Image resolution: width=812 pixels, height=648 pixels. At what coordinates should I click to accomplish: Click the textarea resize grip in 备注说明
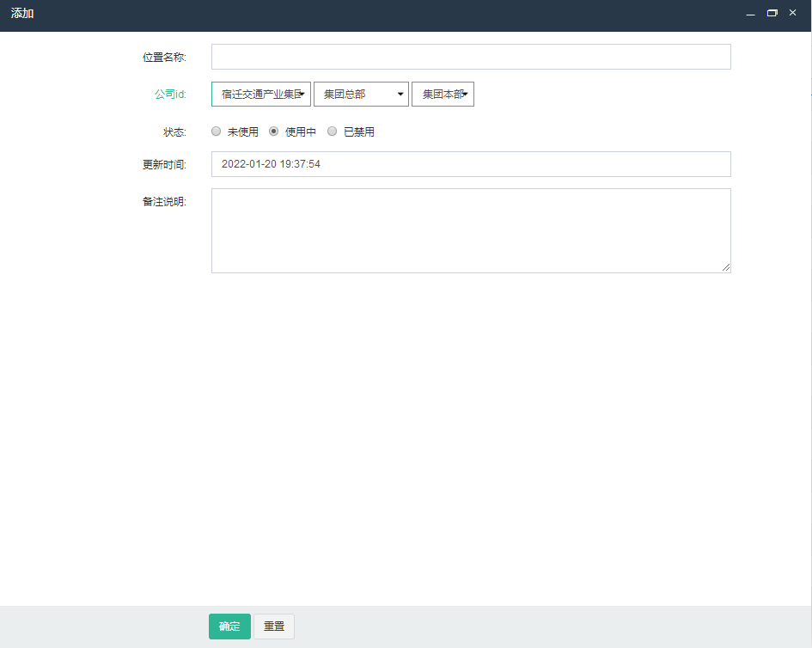(726, 268)
